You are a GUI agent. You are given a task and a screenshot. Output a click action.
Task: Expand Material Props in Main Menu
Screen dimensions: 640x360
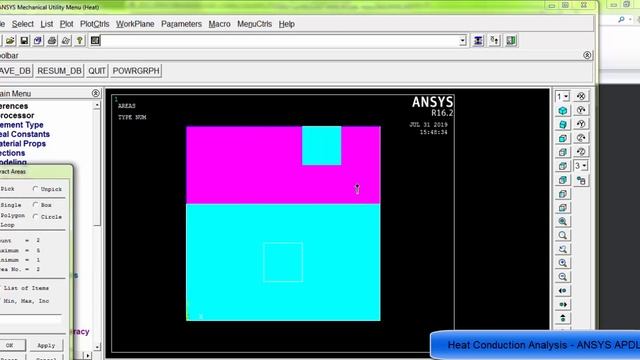(23, 144)
